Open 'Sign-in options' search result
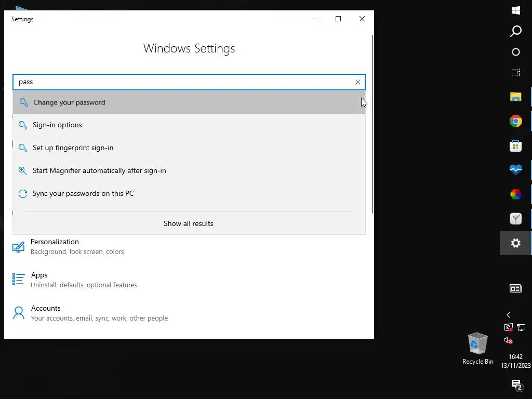 point(189,125)
